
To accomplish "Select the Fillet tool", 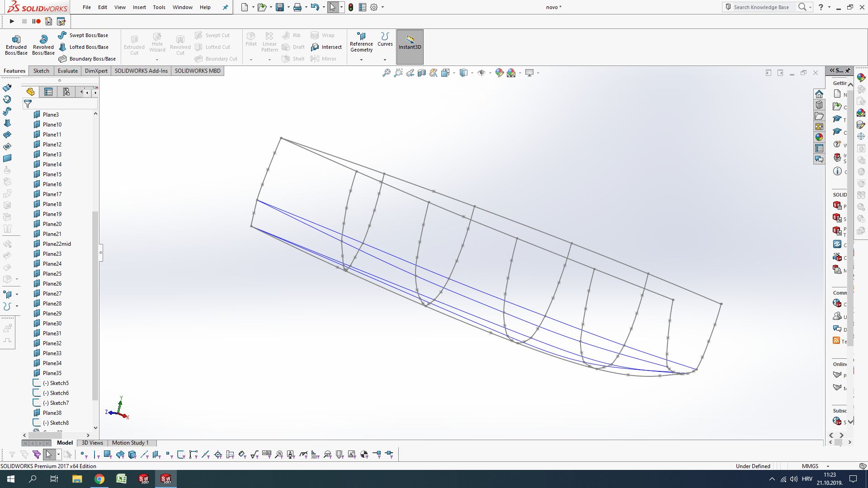I will (251, 41).
